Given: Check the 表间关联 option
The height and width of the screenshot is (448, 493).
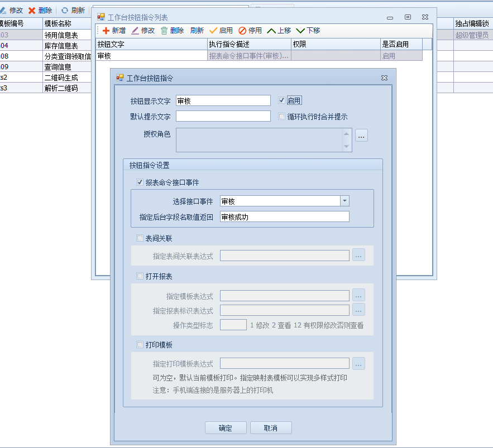Looking at the screenshot, I should pyautogui.click(x=140, y=238).
